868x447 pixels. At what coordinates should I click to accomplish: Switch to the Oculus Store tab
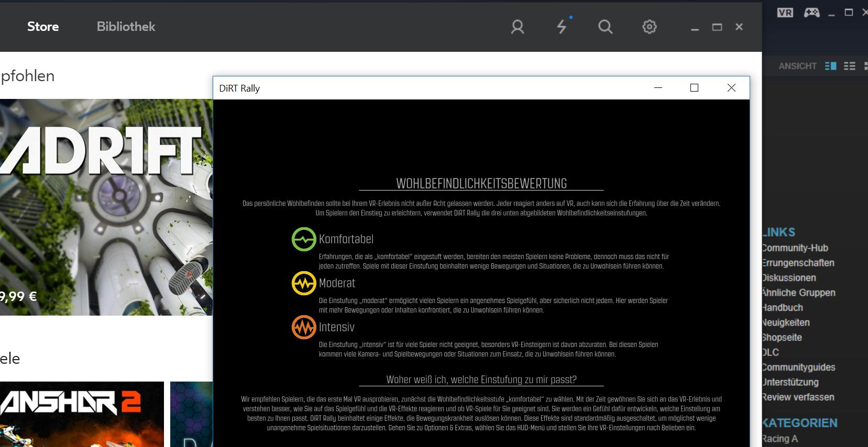(x=43, y=27)
